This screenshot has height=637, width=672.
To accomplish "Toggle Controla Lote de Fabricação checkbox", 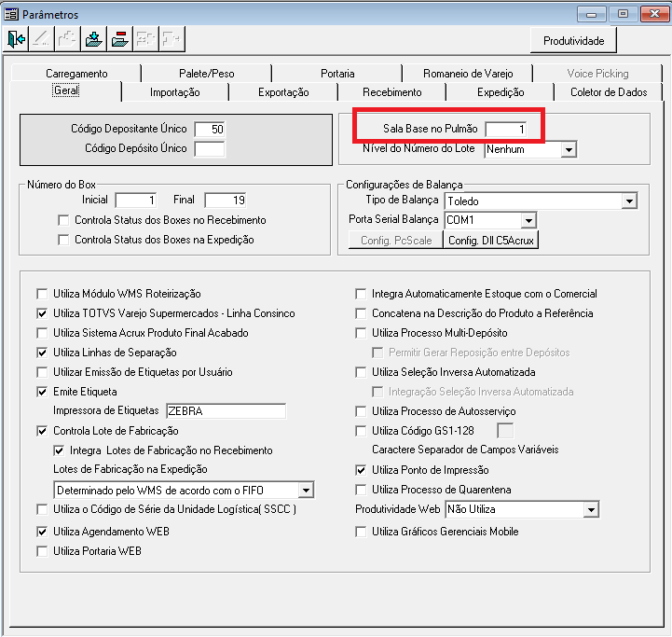I will pos(42,431).
